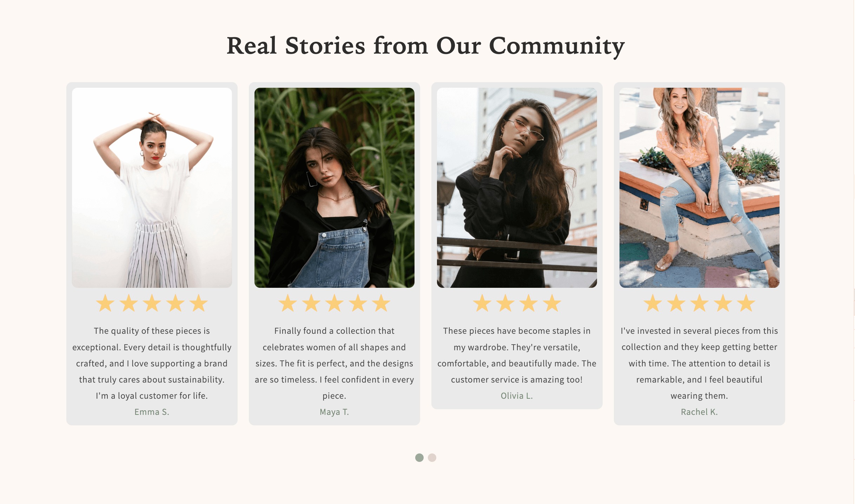Click the fourth star in Emma S.'s rating
Viewport: 855px width, 504px height.
(175, 303)
